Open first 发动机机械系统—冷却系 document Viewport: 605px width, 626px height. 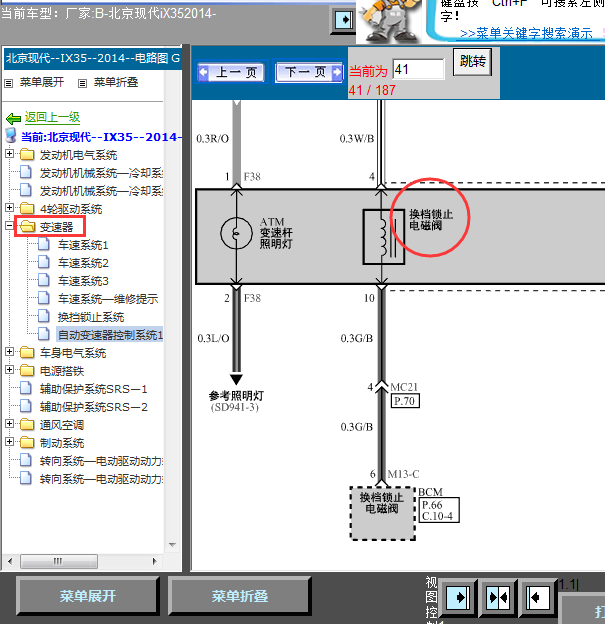click(101, 173)
